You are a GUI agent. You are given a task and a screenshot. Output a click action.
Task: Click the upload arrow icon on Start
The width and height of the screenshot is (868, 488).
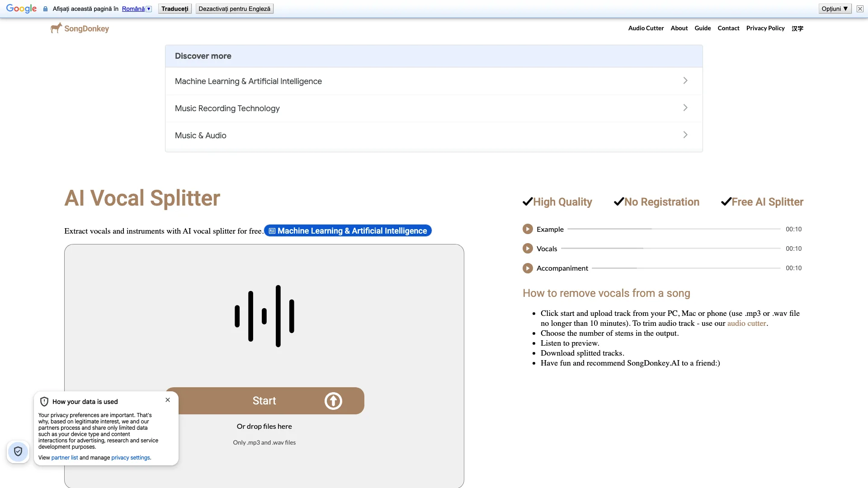[x=333, y=401]
